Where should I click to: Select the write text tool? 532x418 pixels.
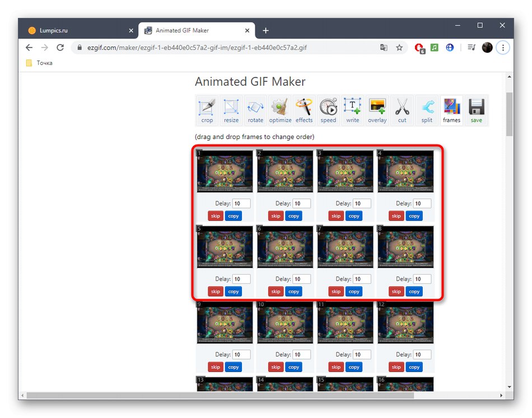click(352, 110)
